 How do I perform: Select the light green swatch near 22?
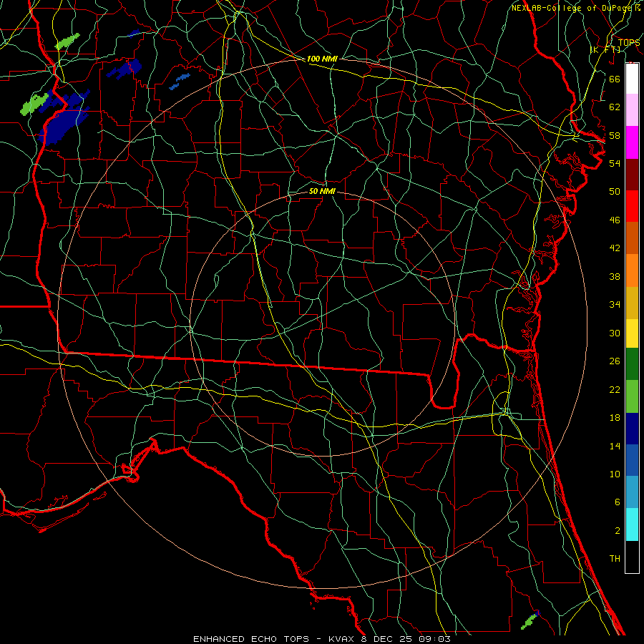pos(632,396)
